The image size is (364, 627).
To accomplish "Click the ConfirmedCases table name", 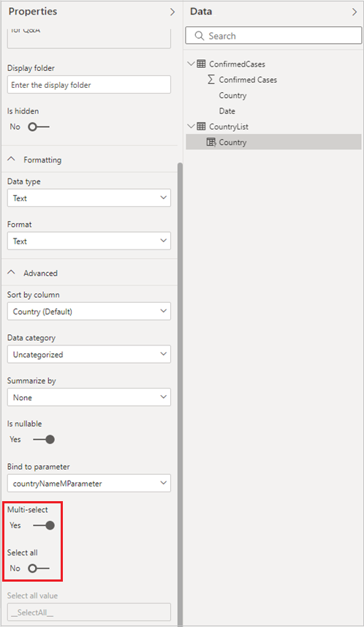I will click(237, 64).
